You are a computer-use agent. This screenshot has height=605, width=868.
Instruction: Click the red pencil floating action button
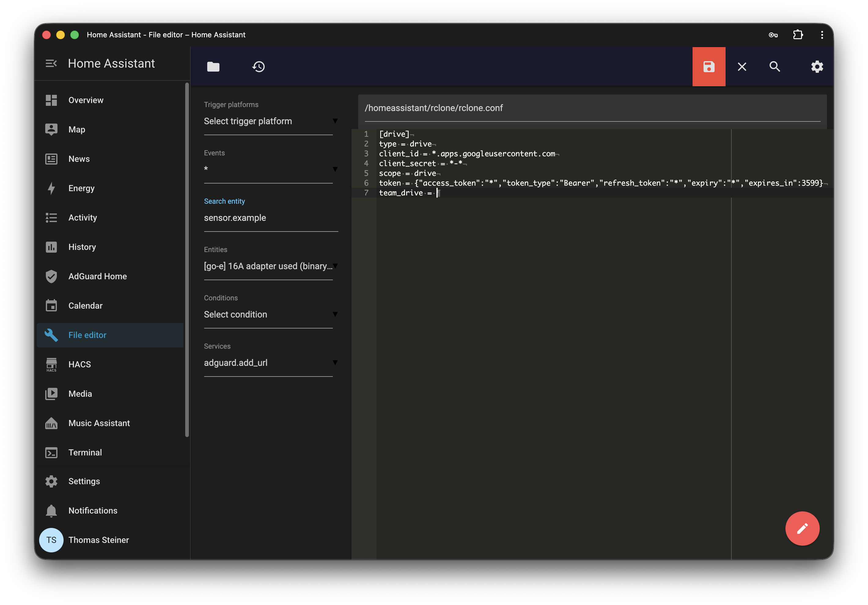pos(802,528)
